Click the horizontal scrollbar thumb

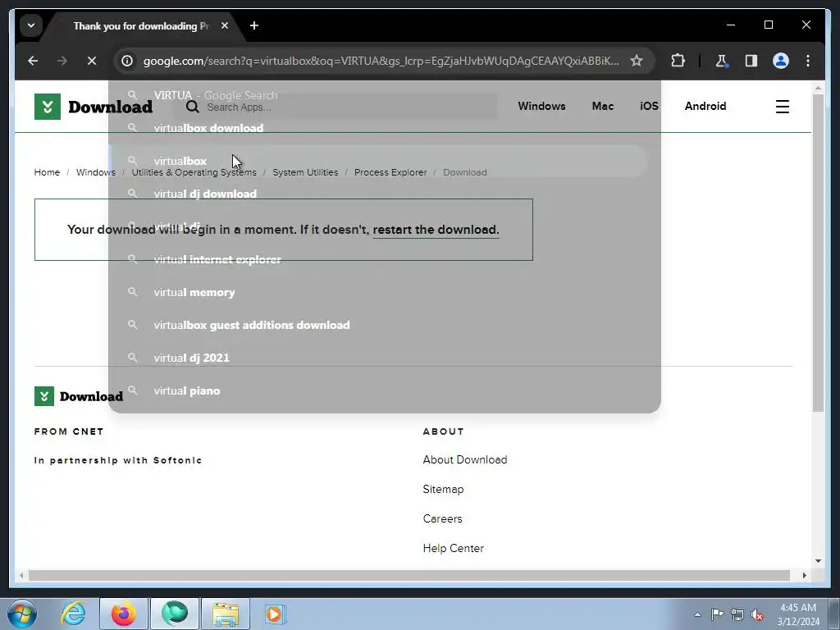click(x=409, y=575)
